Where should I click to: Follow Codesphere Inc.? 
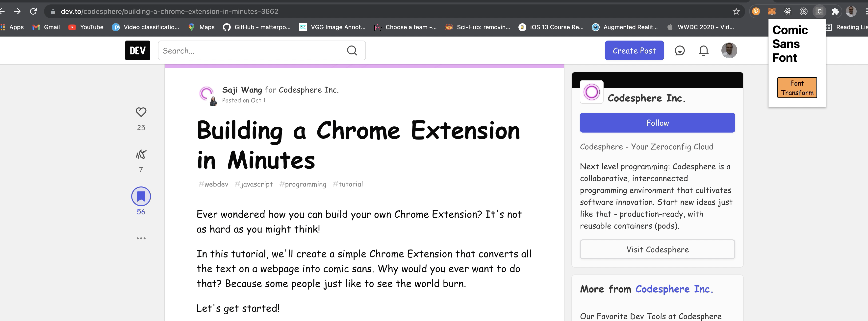[657, 123]
